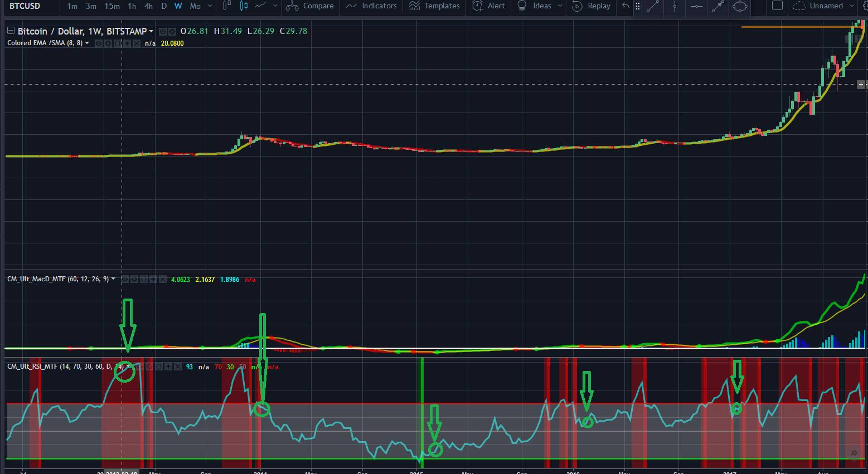Collapse the chart legend with the minus box
This screenshot has height=474, width=868.
(11, 31)
